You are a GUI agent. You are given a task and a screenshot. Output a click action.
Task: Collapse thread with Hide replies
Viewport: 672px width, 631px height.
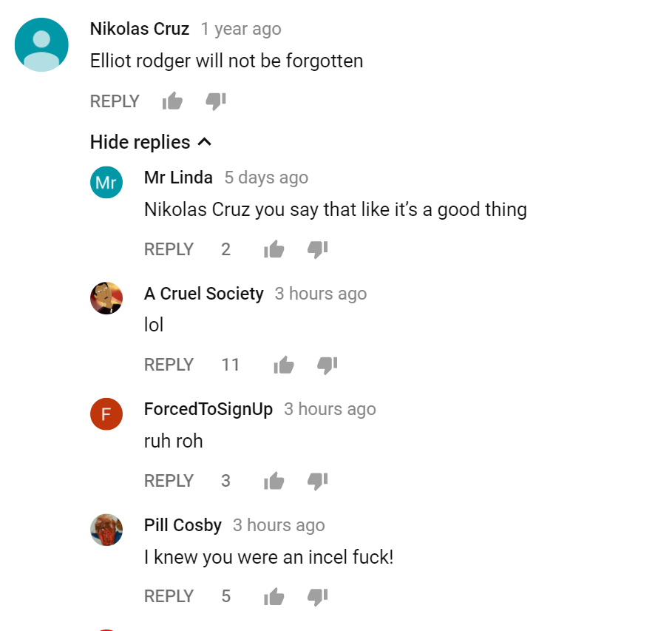(x=151, y=142)
